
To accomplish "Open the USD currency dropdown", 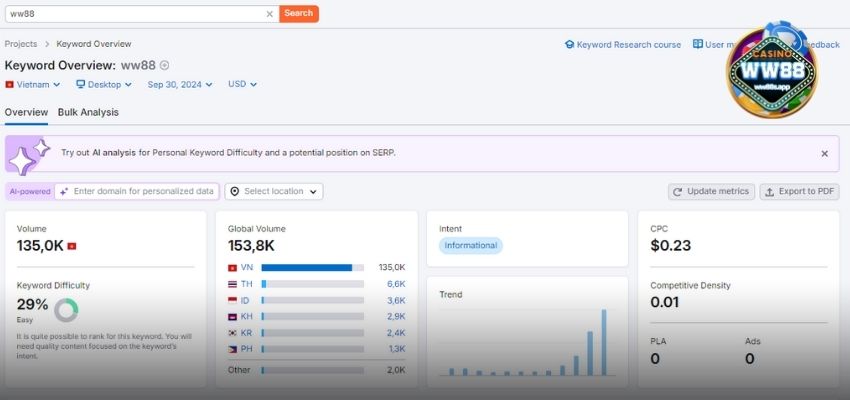I will [242, 85].
